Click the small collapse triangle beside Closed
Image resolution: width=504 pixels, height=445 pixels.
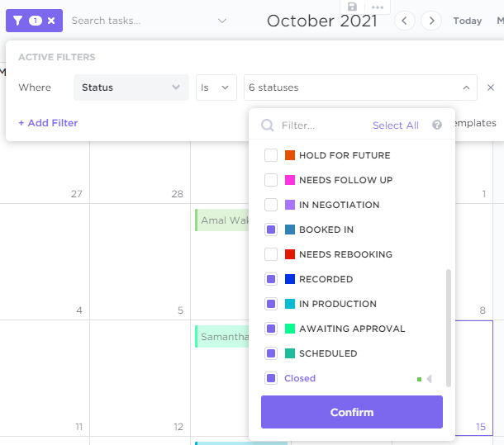click(429, 379)
